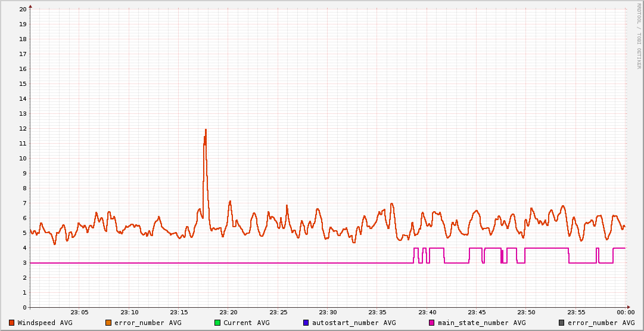Click the 00:00 time axis label

click(625, 313)
